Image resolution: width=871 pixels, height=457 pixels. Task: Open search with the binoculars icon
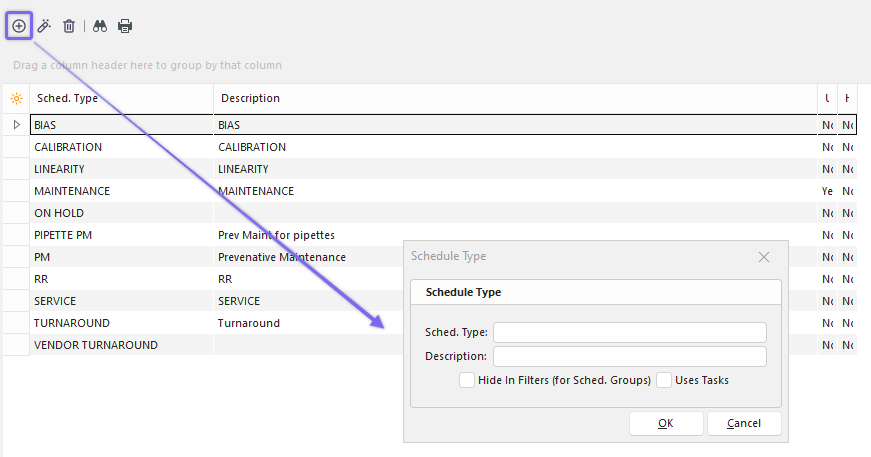coord(100,26)
